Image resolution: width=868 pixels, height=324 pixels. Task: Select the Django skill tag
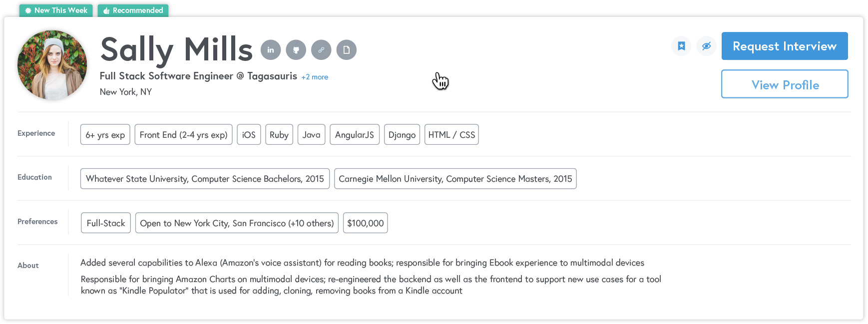coord(402,135)
